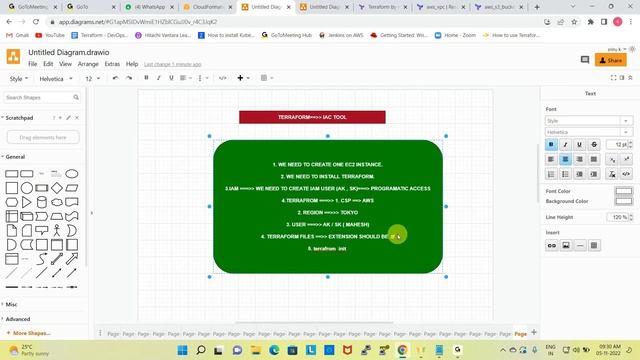Edit the Scratchpad with pencil icon
The image size is (640, 360).
68,118
